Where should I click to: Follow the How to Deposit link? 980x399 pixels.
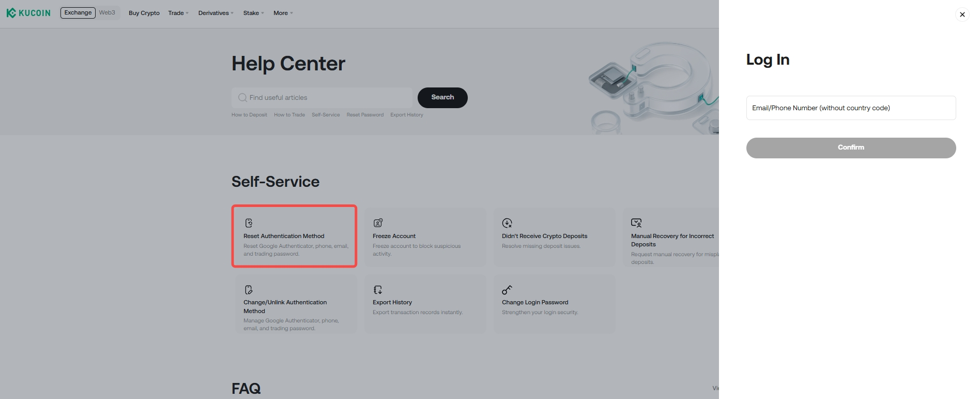pyautogui.click(x=249, y=115)
